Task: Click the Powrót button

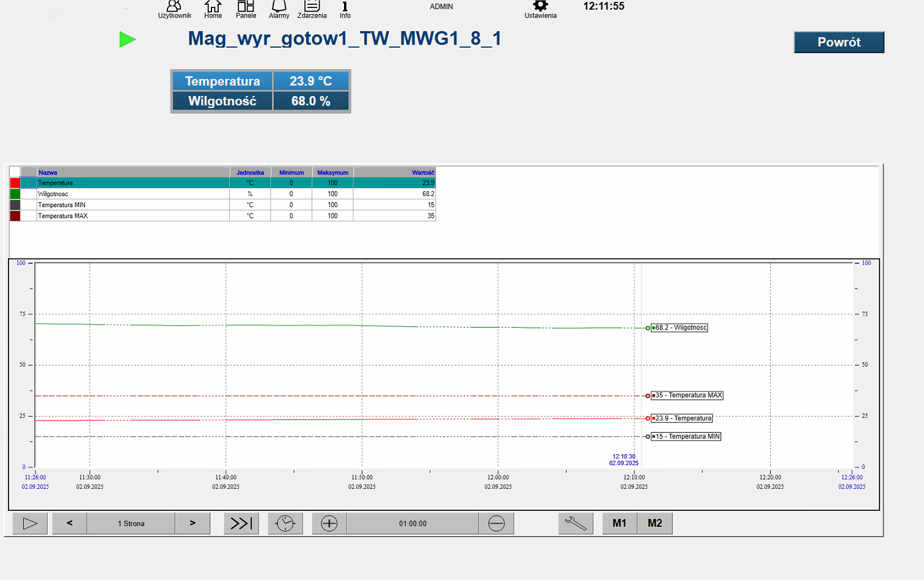Action: [838, 42]
